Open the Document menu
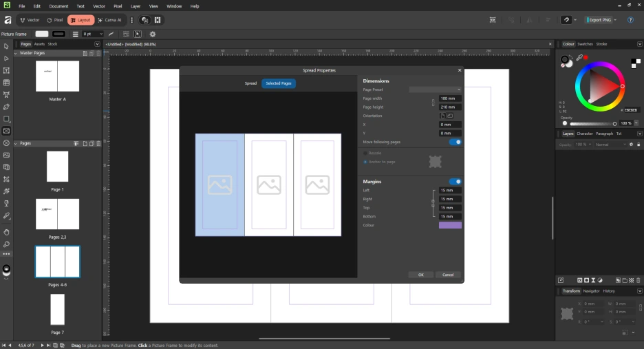The image size is (644, 349). [x=58, y=6]
